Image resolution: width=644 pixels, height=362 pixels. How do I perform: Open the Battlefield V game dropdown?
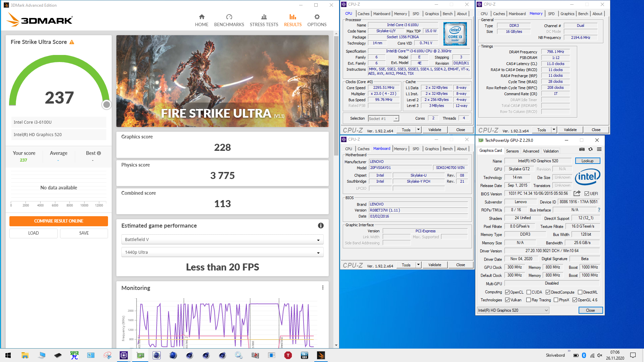(x=222, y=239)
